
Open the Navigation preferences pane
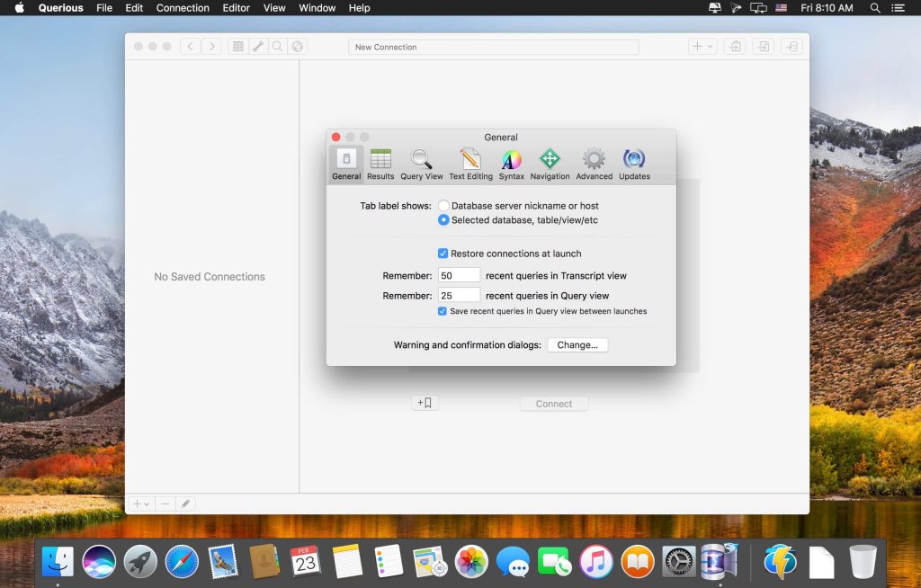pos(550,165)
